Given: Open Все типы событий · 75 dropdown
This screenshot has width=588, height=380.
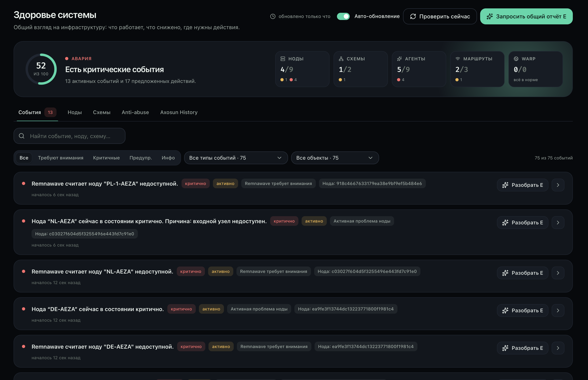Looking at the screenshot, I should (x=236, y=158).
